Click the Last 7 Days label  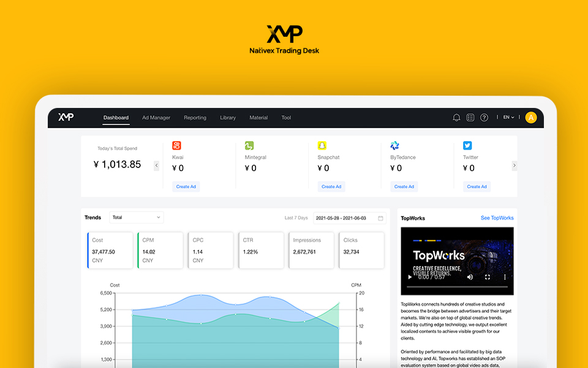(296, 218)
